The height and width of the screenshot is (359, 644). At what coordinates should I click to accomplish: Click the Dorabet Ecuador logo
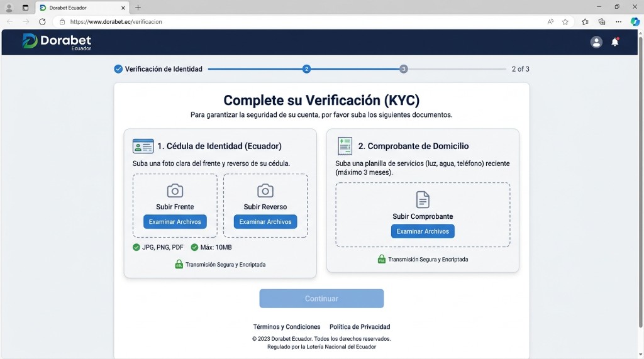(57, 42)
